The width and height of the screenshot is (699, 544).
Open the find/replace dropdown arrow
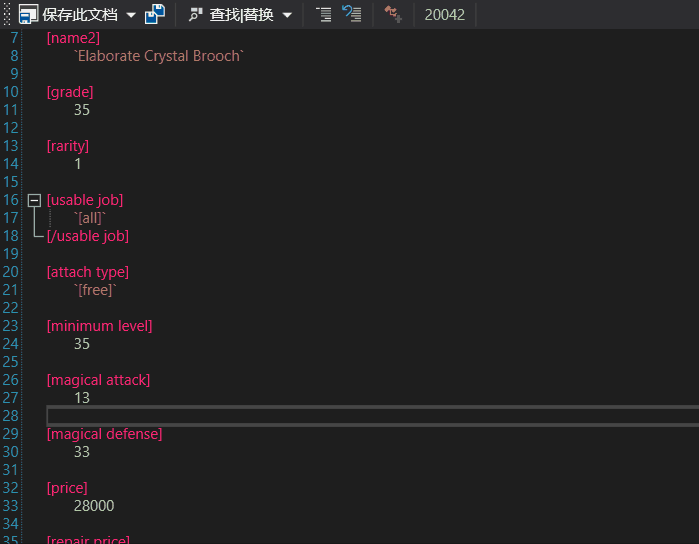click(288, 15)
